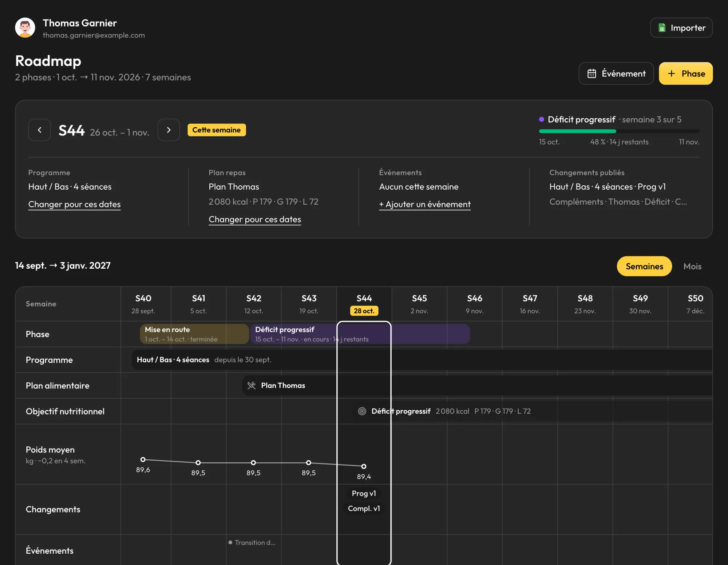
Task: Click the 89,4 weight data point in S44
Action: (364, 466)
